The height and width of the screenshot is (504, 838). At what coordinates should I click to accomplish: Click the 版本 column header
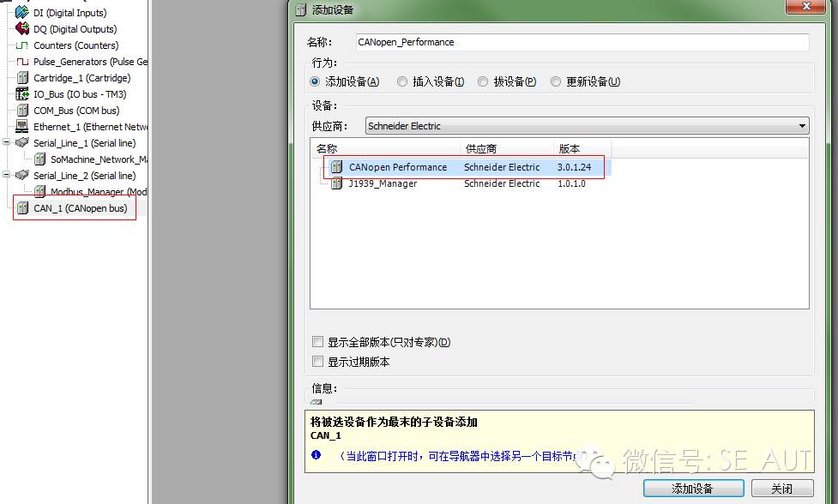(582, 149)
